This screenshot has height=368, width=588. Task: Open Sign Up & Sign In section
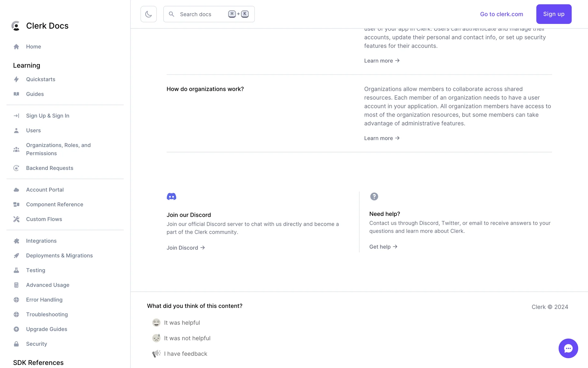(47, 116)
